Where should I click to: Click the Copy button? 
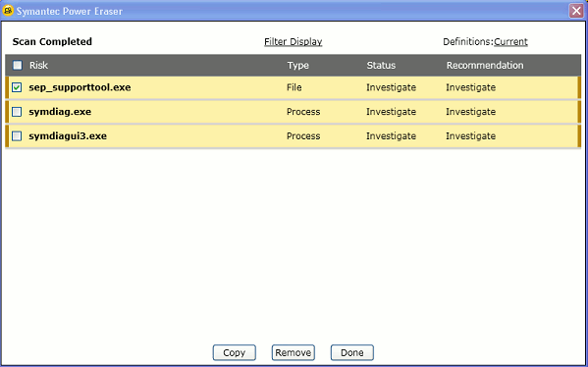[x=234, y=352]
